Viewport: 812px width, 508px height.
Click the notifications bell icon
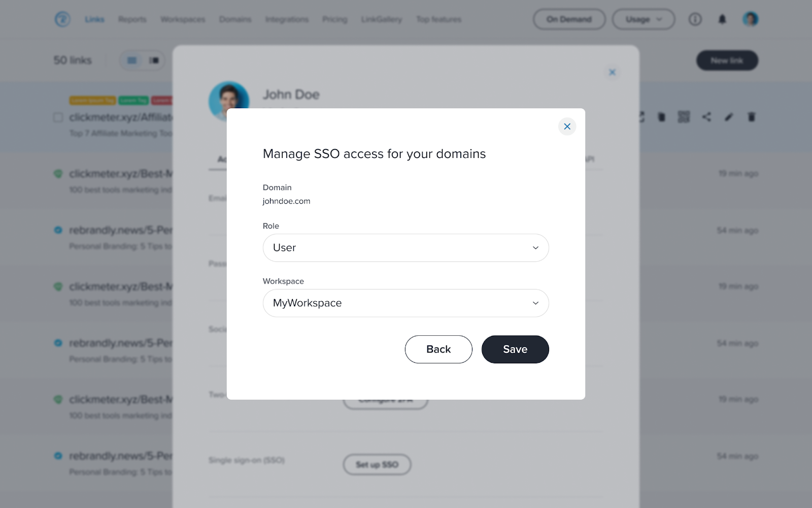pos(722,19)
